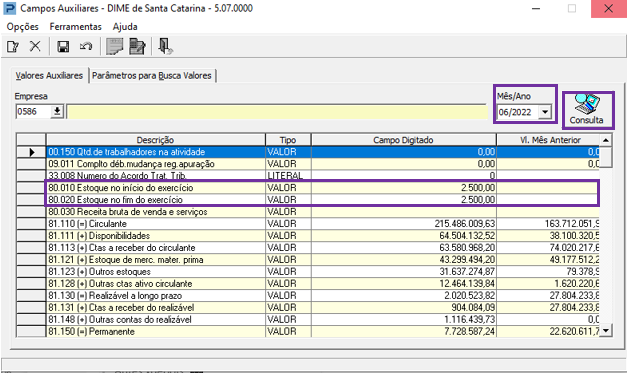The height and width of the screenshot is (374, 628).
Task: Click the Empresa lookup arrow button
Action: (x=57, y=111)
